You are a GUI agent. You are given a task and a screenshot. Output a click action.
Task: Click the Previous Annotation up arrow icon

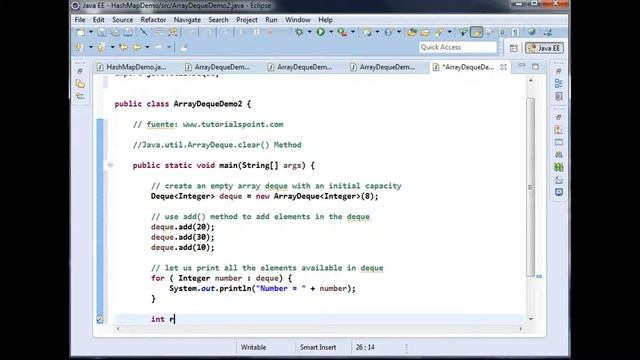click(101, 48)
